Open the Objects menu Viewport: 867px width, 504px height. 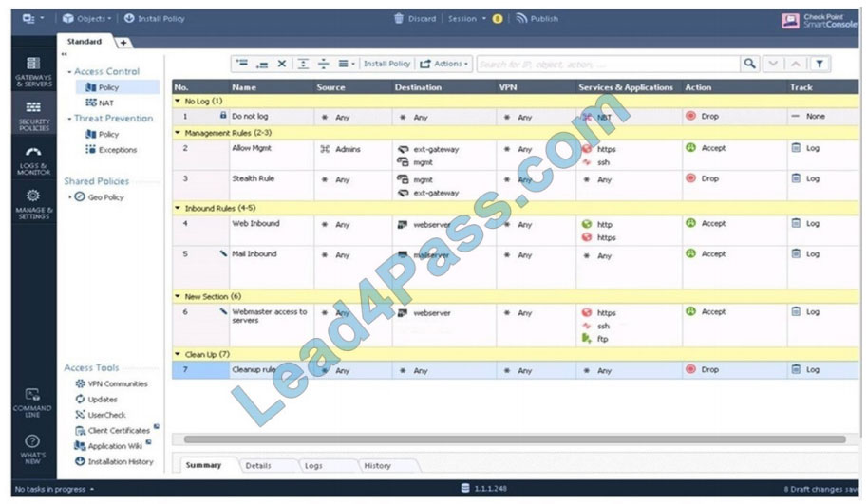86,18
